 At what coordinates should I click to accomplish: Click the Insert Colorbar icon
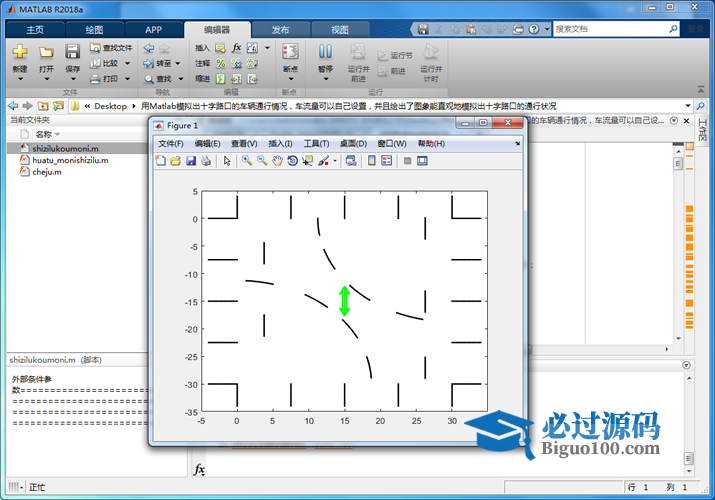371,160
